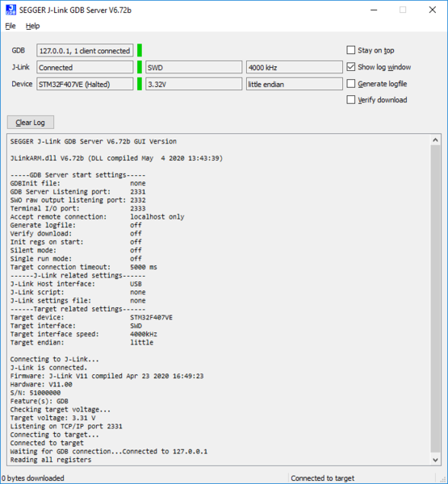Image resolution: width=448 pixels, height=484 pixels.
Task: Click the 'GDBInit file: none' log line
Action: coord(77,183)
